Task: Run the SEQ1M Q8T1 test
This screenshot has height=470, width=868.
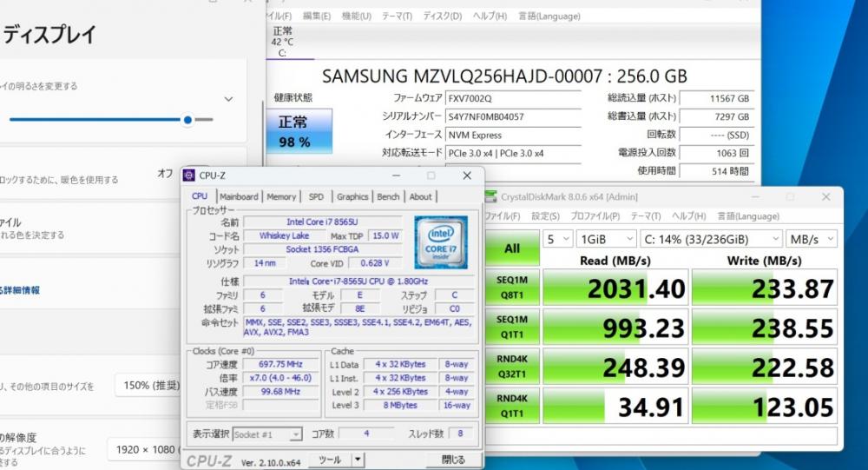Action: pyautogui.click(x=512, y=287)
